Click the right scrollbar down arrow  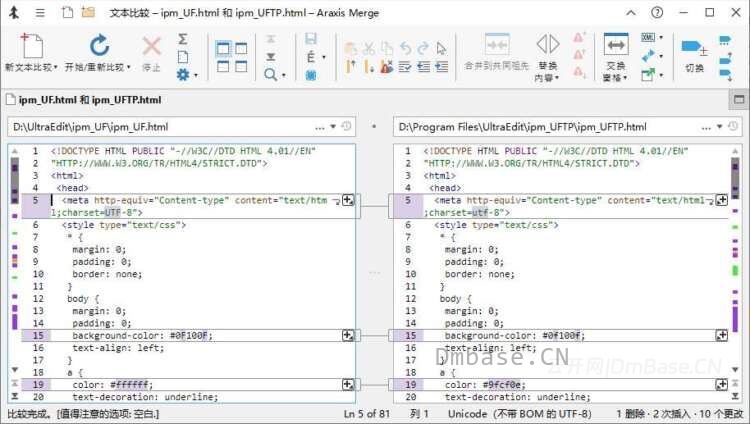[x=735, y=369]
